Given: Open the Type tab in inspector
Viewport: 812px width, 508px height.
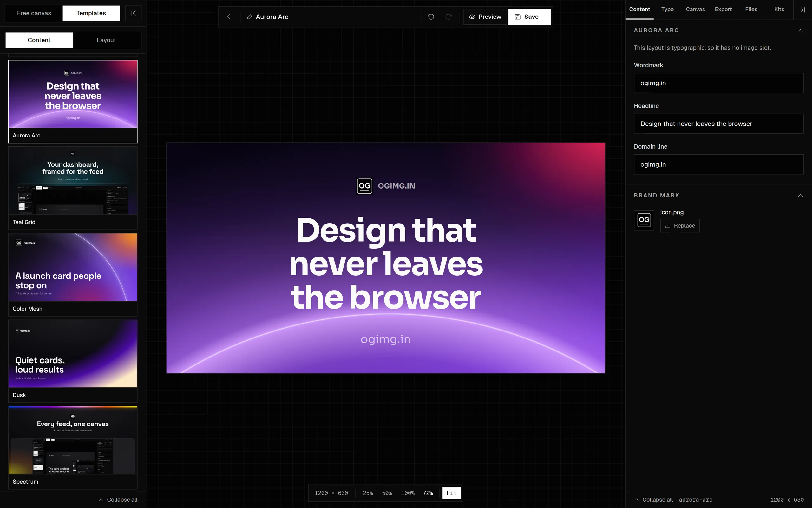Looking at the screenshot, I should click(667, 10).
